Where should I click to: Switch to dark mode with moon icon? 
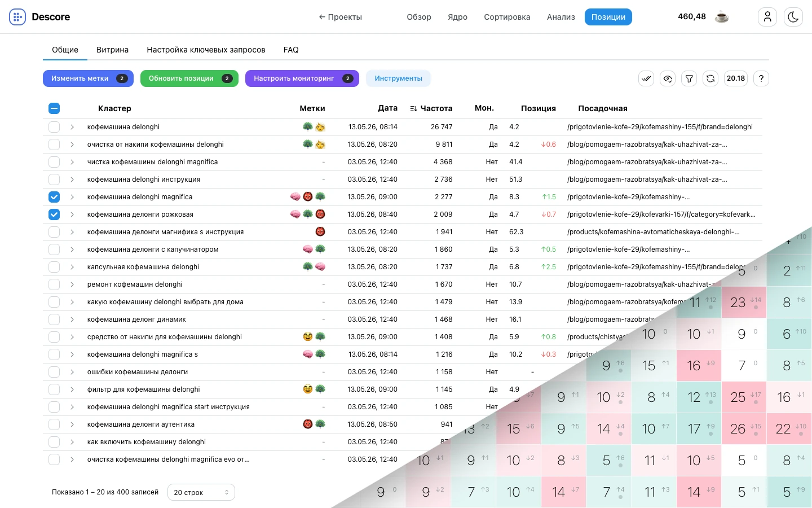[x=793, y=17]
